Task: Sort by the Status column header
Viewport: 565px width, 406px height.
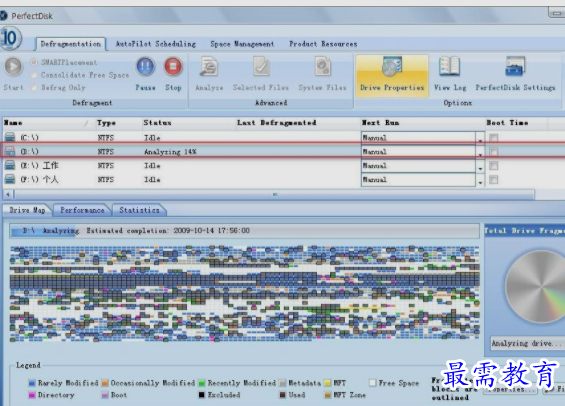Action: coord(188,123)
